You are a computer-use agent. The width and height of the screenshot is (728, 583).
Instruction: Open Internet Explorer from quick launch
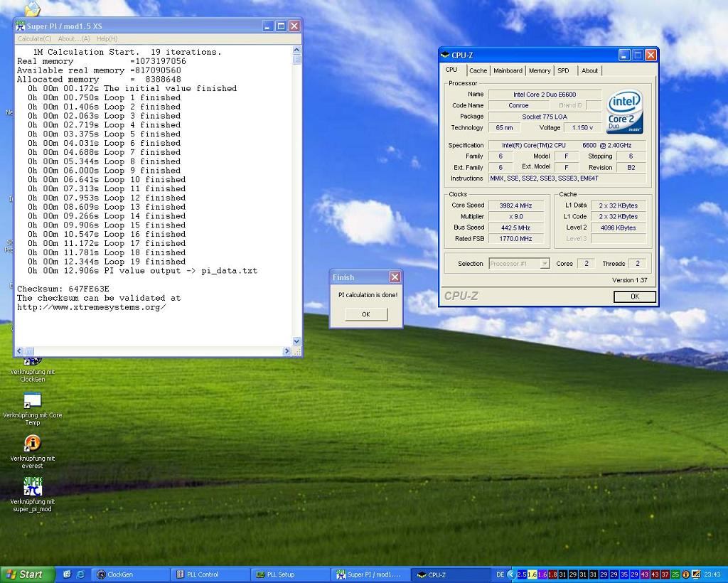[80, 574]
